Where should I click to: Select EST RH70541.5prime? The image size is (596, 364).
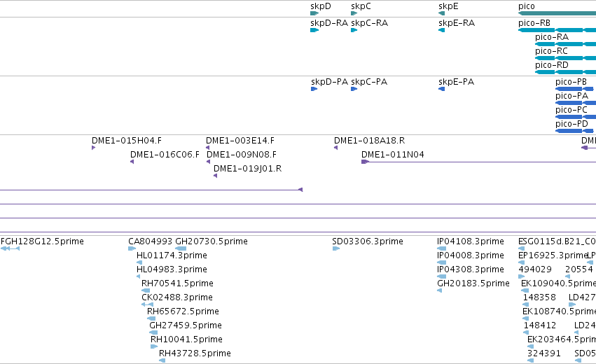click(146, 290)
